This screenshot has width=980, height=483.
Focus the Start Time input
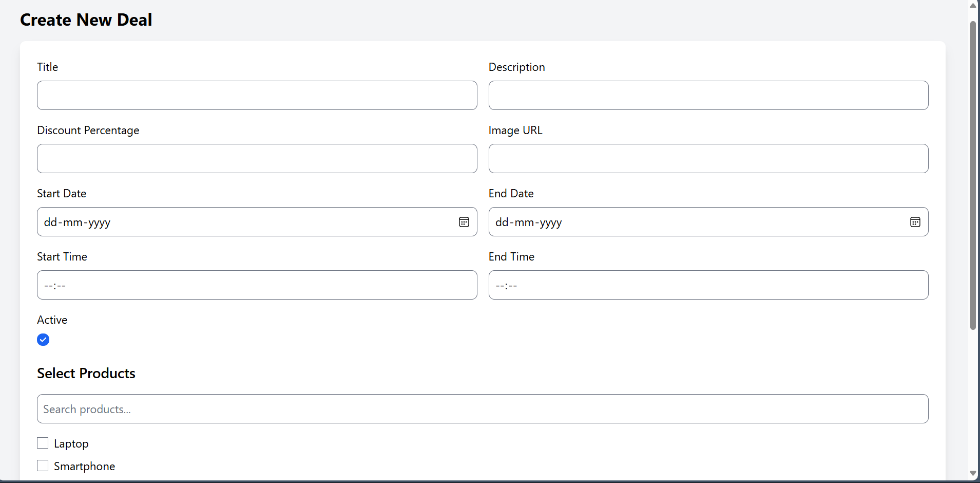pyautogui.click(x=257, y=285)
